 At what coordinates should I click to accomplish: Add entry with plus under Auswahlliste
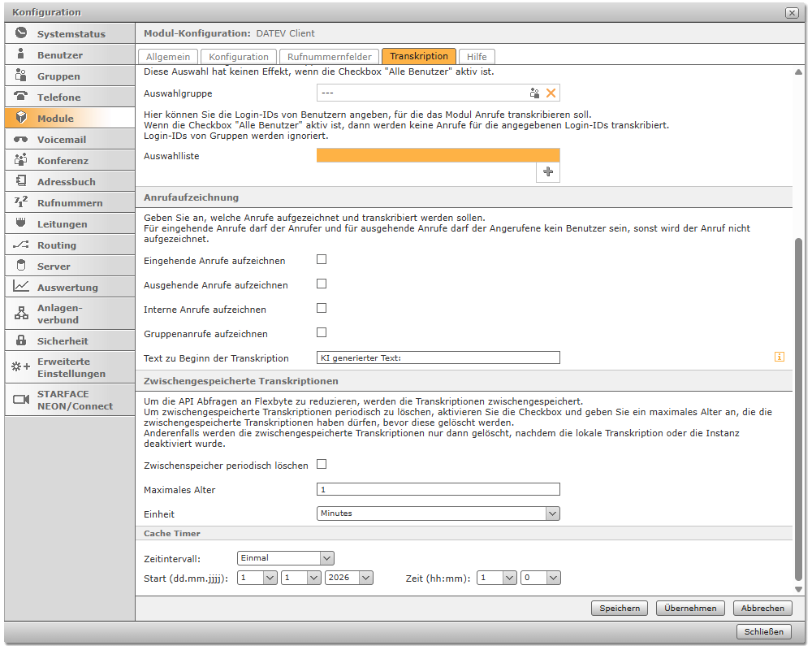pyautogui.click(x=548, y=172)
